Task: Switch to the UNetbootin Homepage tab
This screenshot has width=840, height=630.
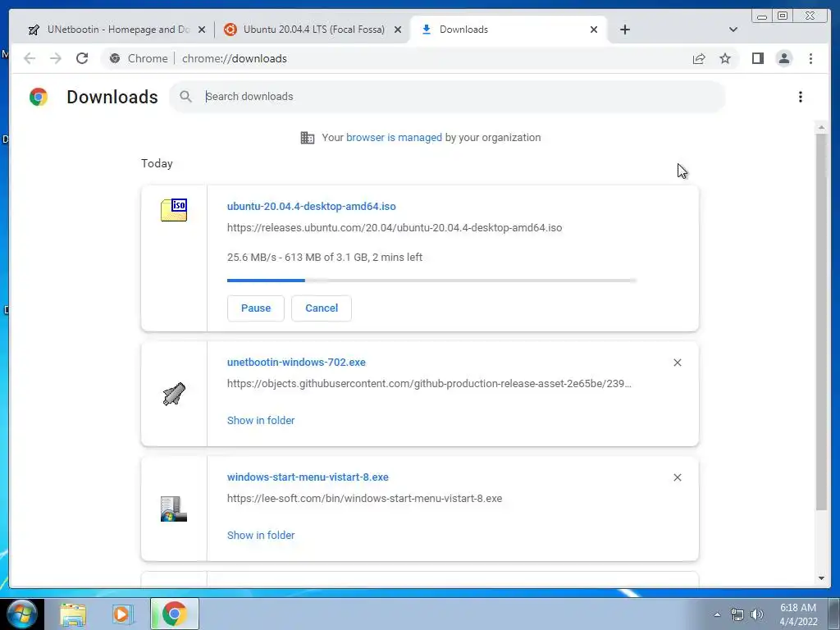Action: click(118, 30)
